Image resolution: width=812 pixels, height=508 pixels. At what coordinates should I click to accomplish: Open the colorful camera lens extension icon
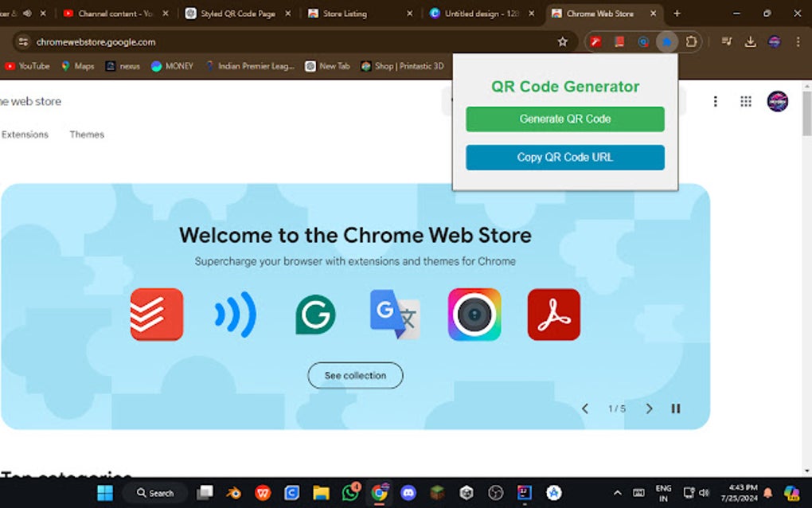[x=474, y=315]
